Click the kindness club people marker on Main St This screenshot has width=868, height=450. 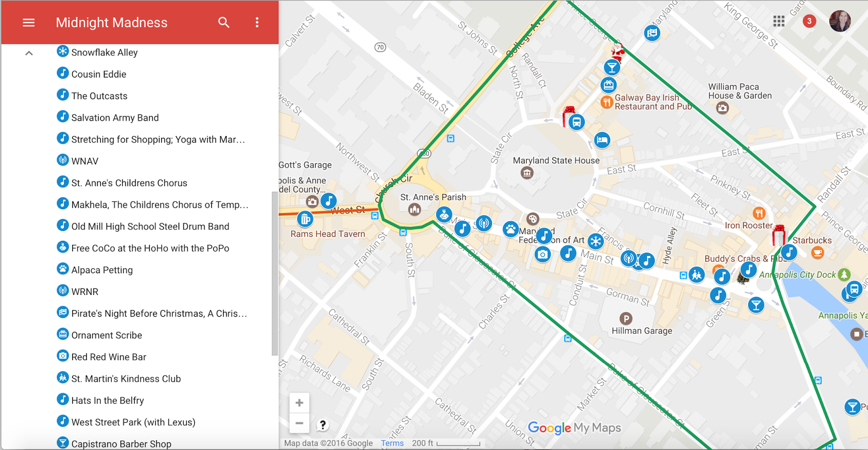click(x=697, y=275)
